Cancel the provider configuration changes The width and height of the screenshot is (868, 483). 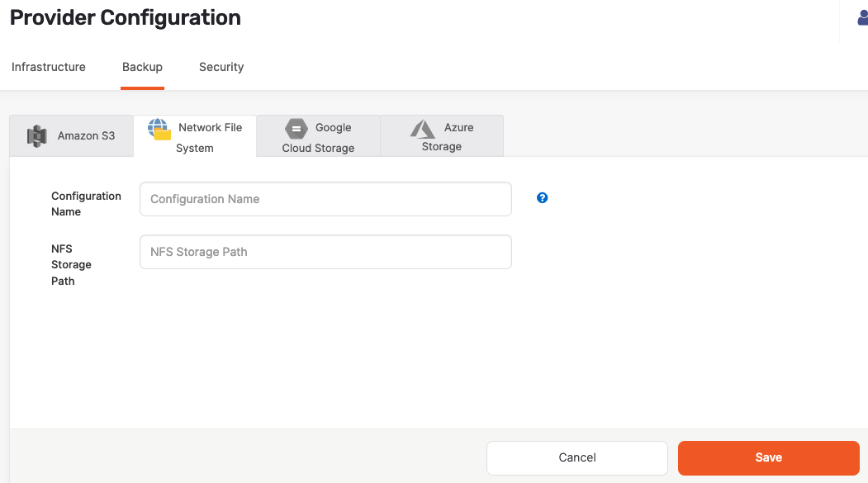[x=576, y=457]
